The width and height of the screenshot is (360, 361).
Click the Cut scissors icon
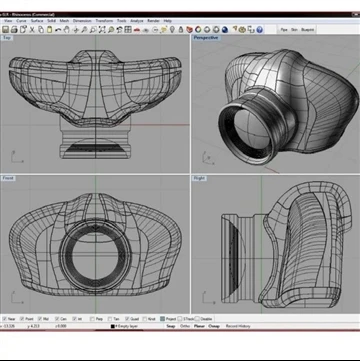point(32,29)
